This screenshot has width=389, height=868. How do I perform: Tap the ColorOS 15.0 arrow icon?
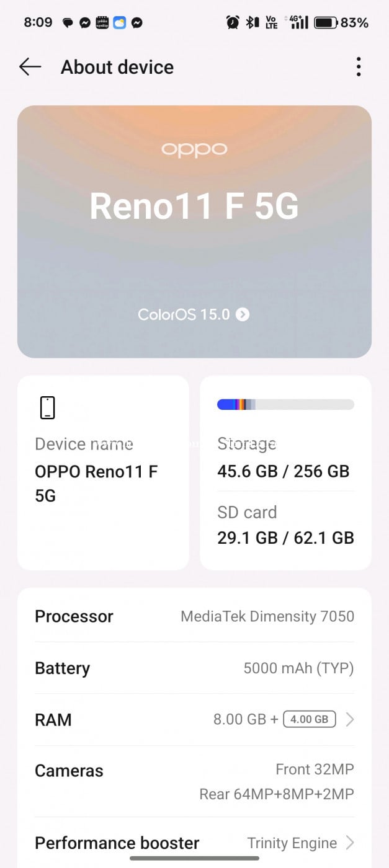[243, 314]
